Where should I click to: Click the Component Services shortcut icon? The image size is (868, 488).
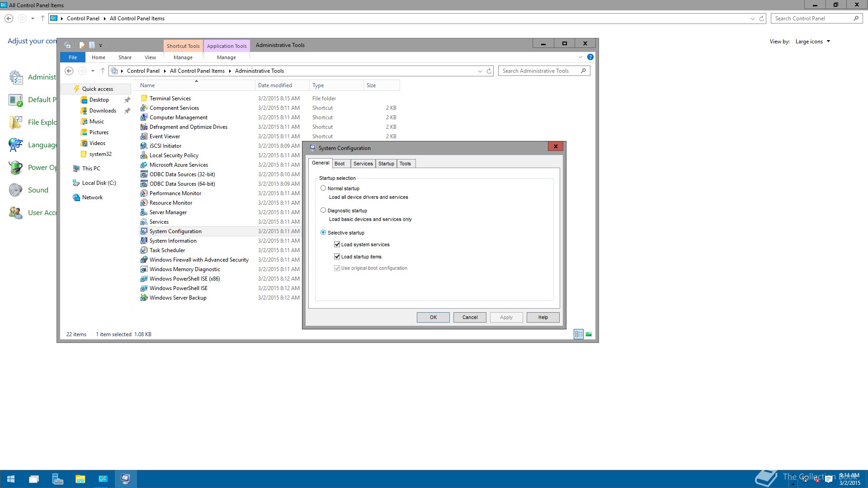pyautogui.click(x=144, y=108)
